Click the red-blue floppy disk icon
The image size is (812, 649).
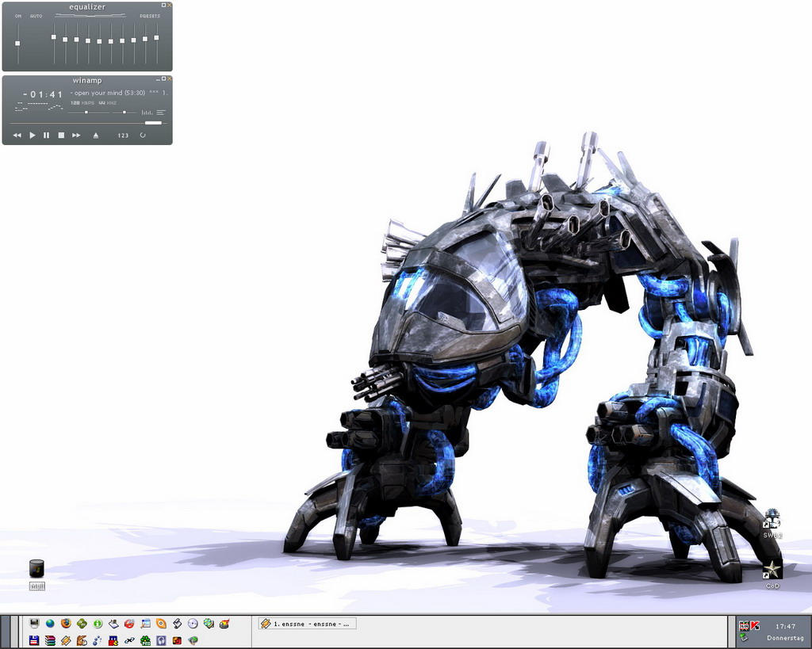pyautogui.click(x=34, y=640)
